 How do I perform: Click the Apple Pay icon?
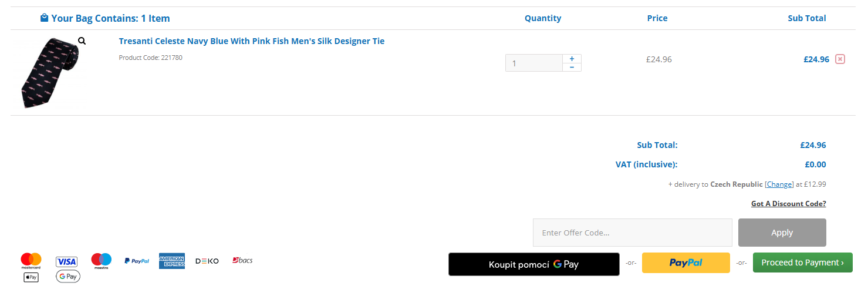click(31, 277)
